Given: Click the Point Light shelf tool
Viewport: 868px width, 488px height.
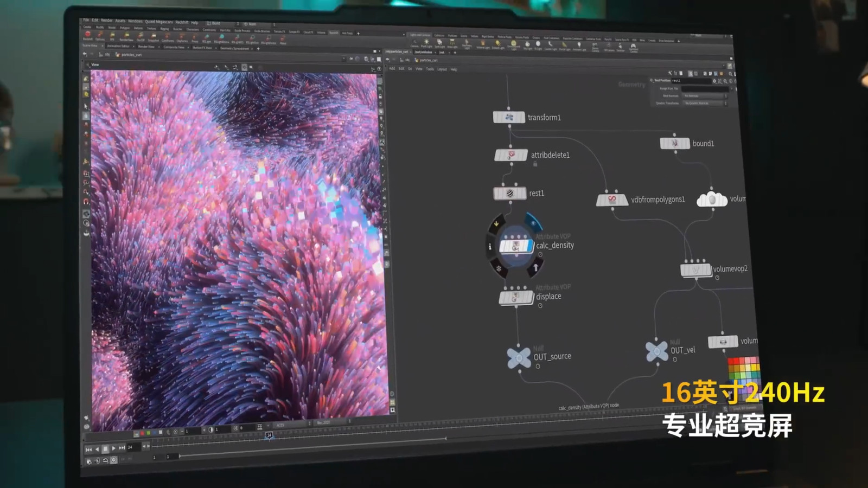Looking at the screenshot, I should (x=426, y=43).
